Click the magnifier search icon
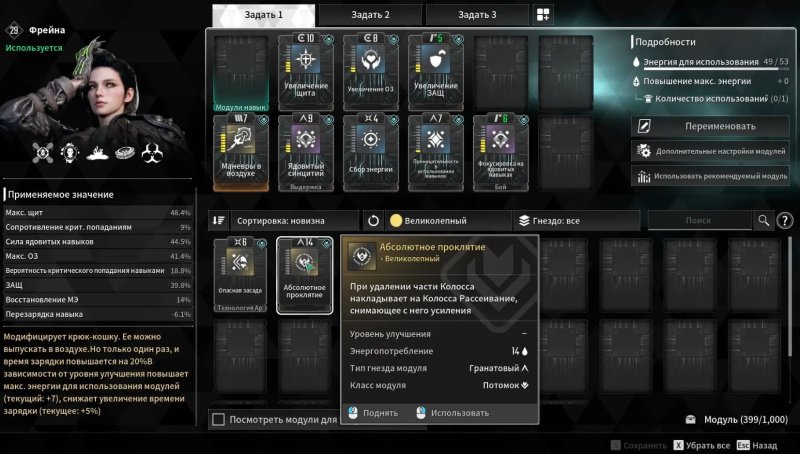 pos(763,220)
